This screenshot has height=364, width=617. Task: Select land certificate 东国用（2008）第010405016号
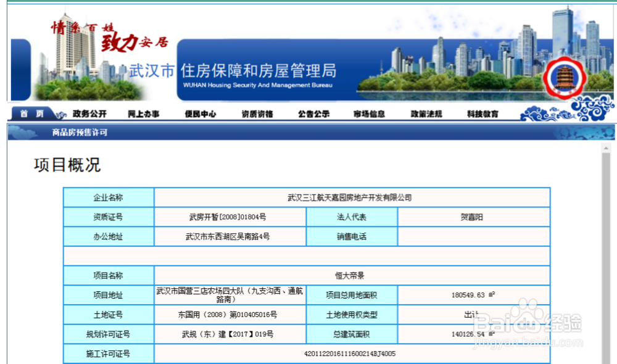tap(228, 315)
